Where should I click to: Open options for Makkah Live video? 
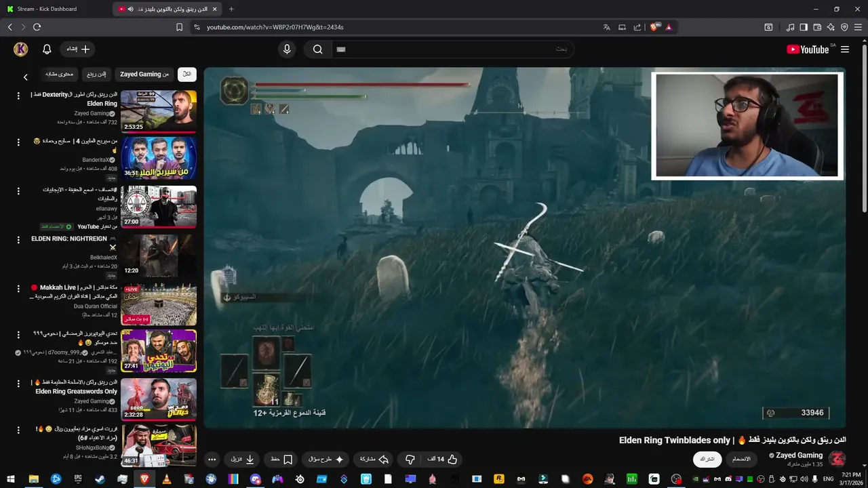tap(18, 288)
